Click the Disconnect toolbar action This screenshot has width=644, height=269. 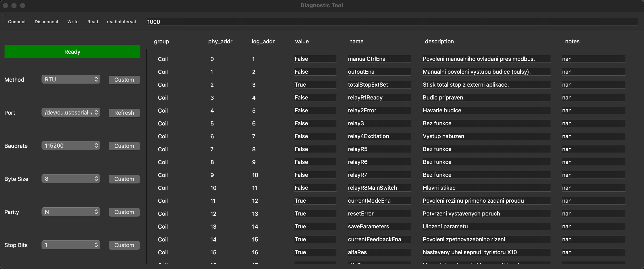point(46,22)
